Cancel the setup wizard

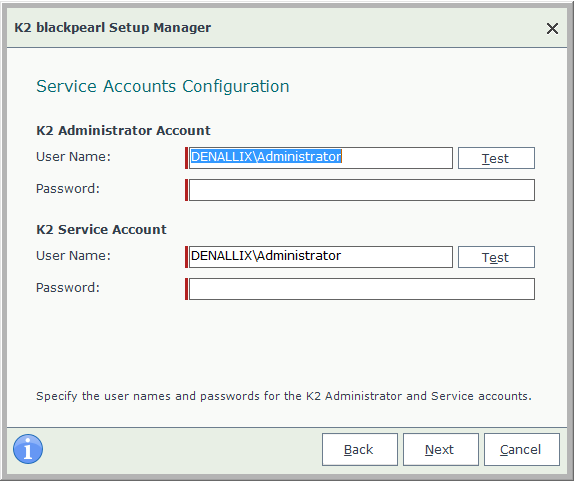point(522,450)
